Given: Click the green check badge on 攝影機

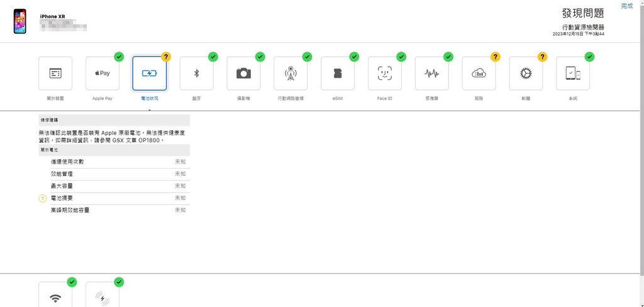Looking at the screenshot, I should point(260,57).
